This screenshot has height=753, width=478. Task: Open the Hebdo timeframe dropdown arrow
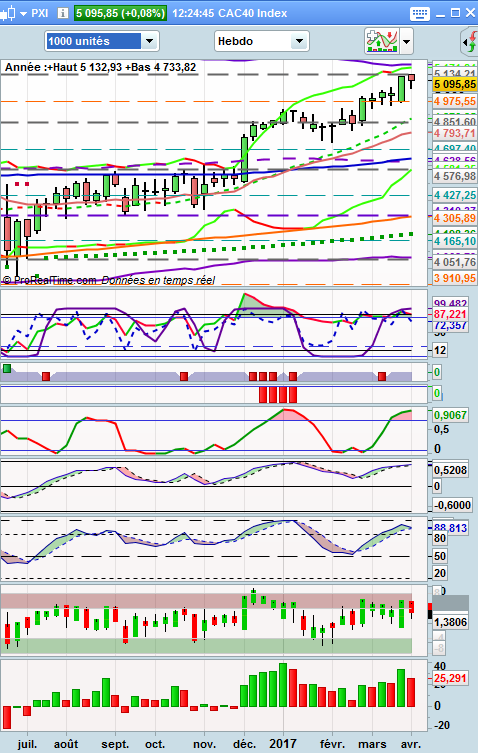point(299,41)
